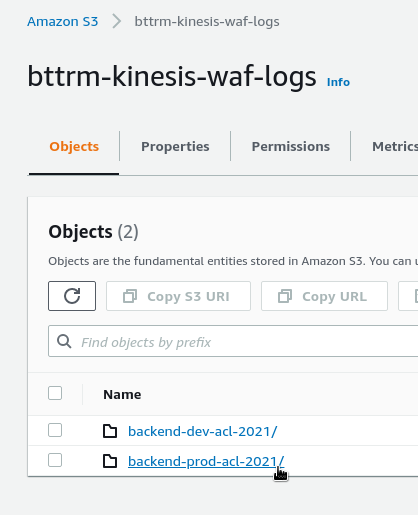Select the Metrics tab
This screenshot has width=418, height=515.
click(395, 146)
